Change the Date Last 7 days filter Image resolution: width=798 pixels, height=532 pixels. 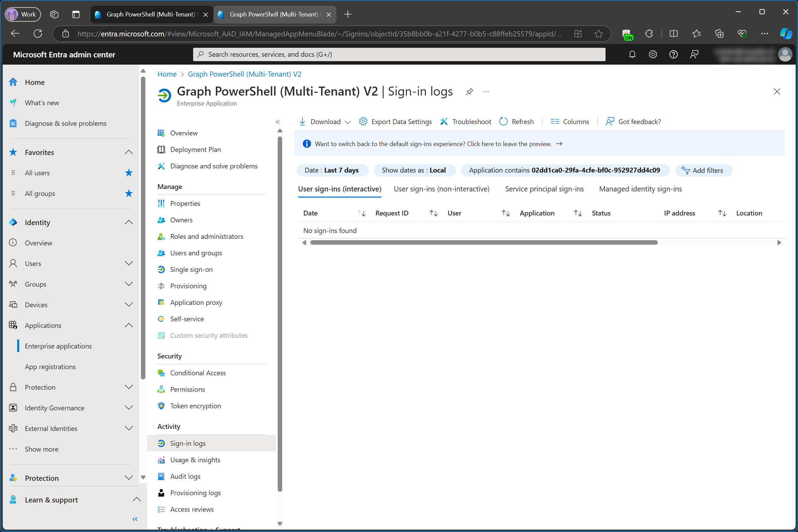(332, 170)
